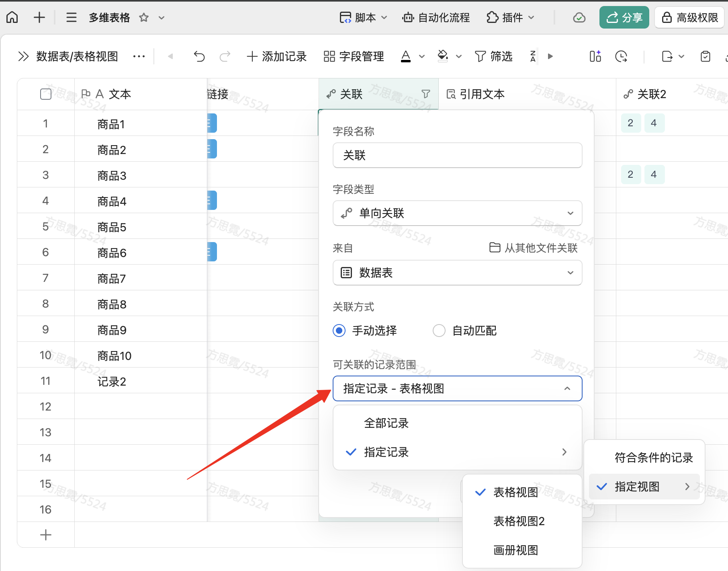
Task: Select 表格视图2 in the view submenu
Action: (x=519, y=521)
